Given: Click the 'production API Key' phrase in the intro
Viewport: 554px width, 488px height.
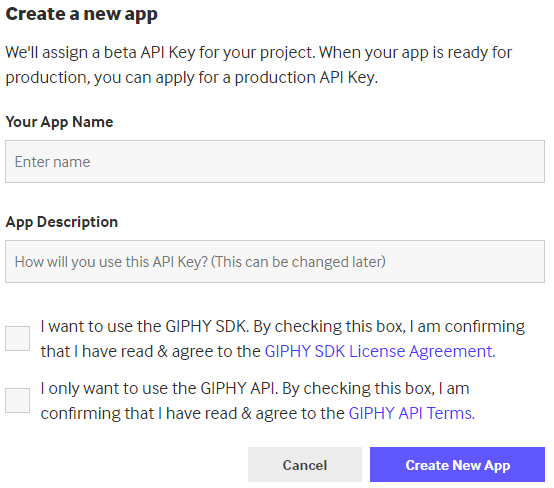Looking at the screenshot, I should tap(306, 77).
